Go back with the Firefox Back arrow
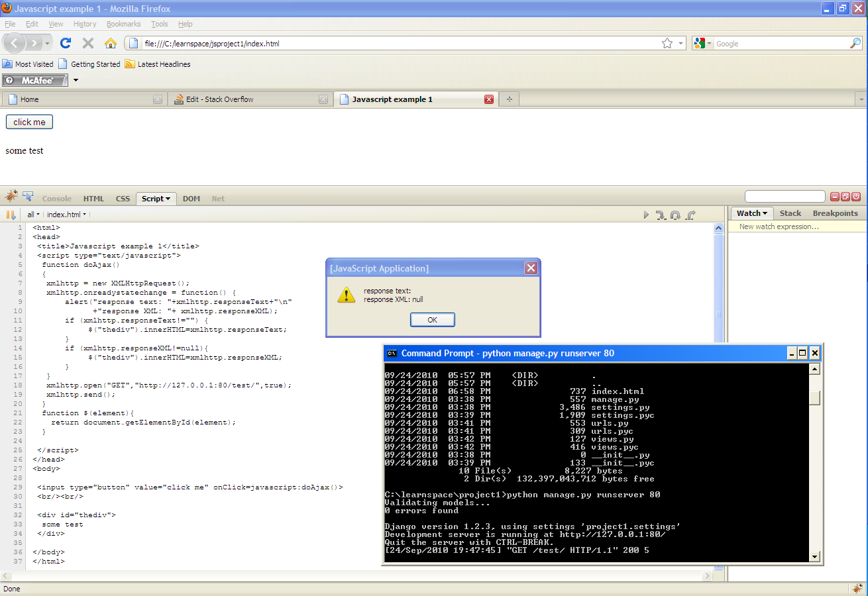This screenshot has height=596, width=868. [x=15, y=43]
